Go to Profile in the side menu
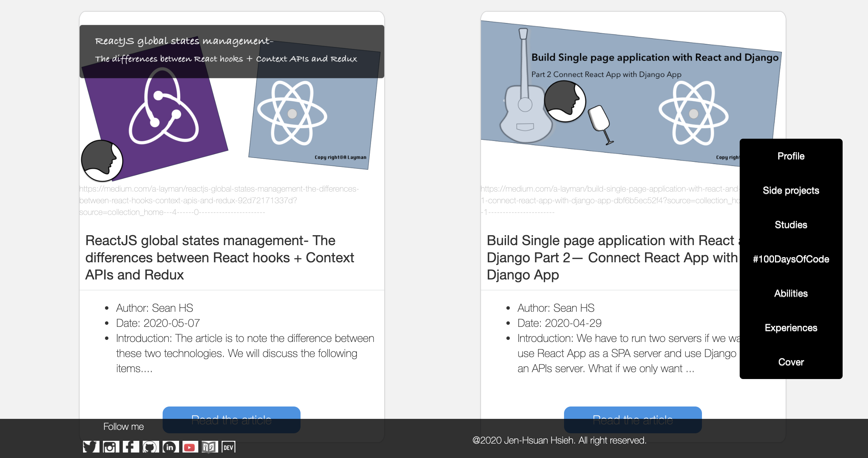868x458 pixels. [x=791, y=156]
